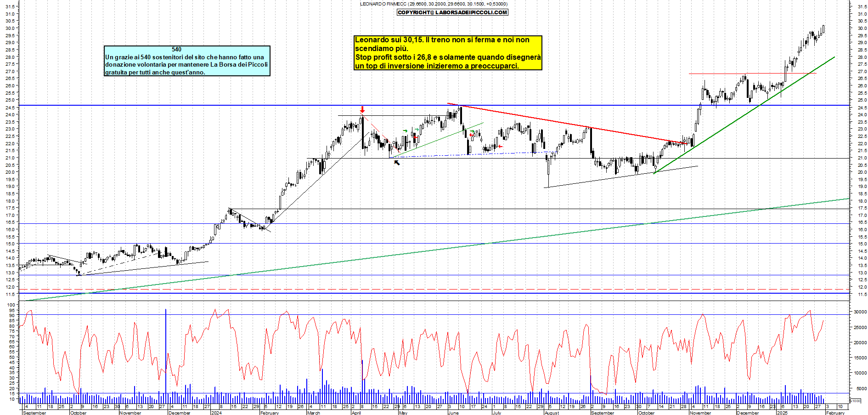The image size is (868, 415).
Task: Click the 30000 volume scale value
Action: pos(860,312)
